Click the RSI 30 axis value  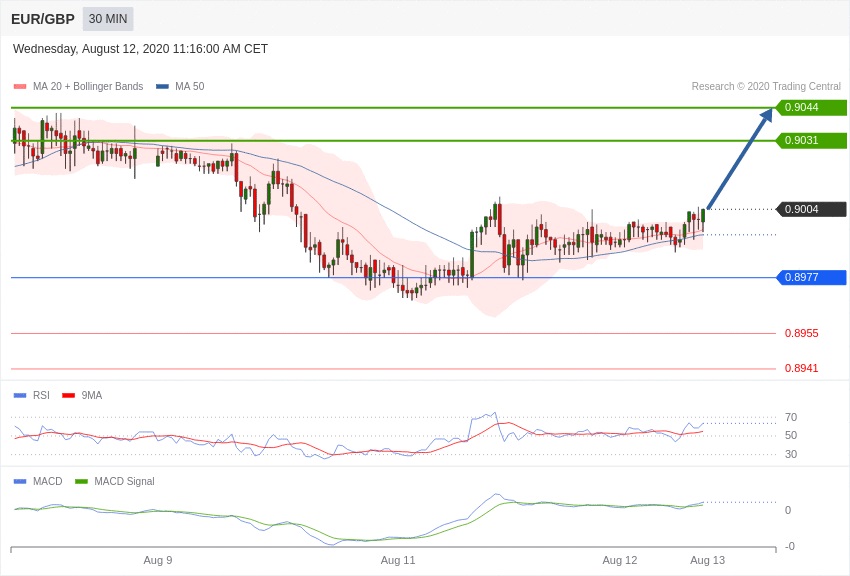click(791, 454)
